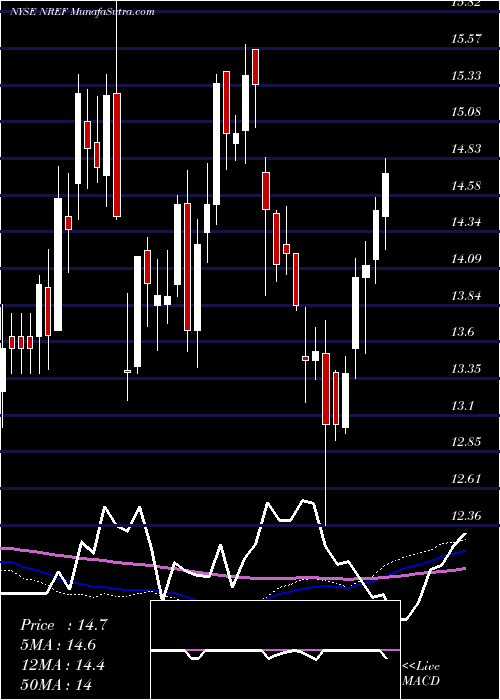Image resolution: width=500 pixels, height=700 pixels.
Task: Click the 13.1 price axis label
Action: coord(462,406)
